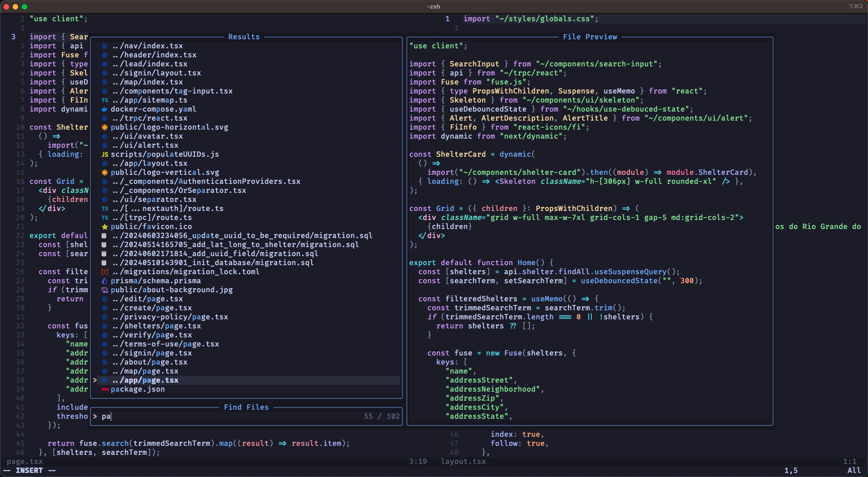
Task: Click the database icon beside add_lat_long_to_shelter migration
Action: (104, 245)
